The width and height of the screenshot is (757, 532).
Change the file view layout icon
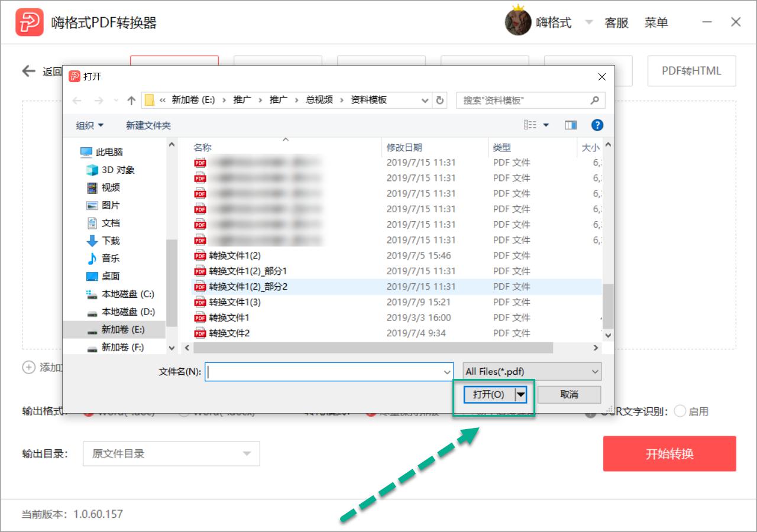tap(530, 125)
